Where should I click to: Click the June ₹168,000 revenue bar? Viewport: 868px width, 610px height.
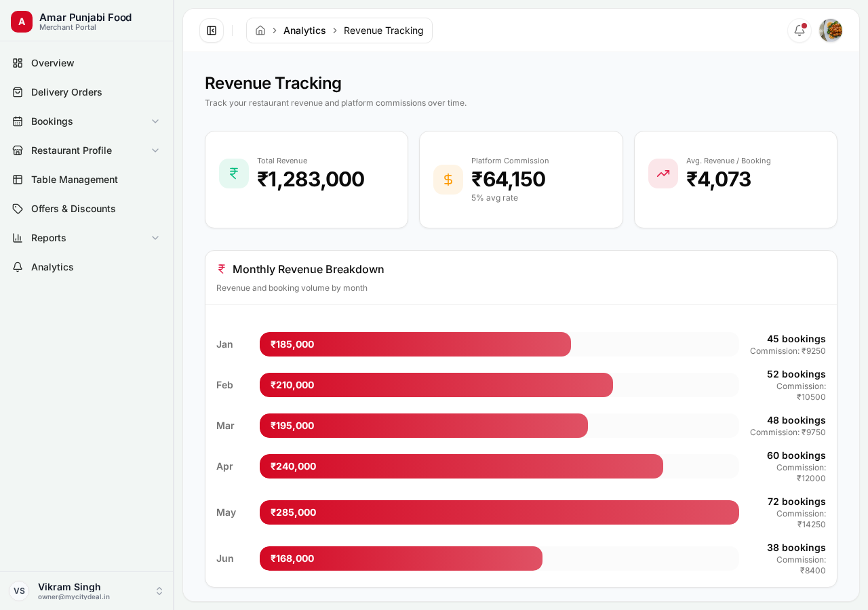coord(401,558)
